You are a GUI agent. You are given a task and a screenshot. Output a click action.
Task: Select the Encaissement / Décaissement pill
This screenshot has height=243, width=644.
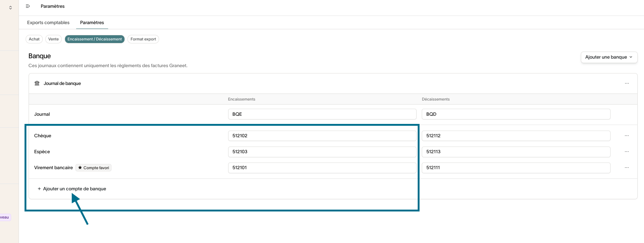(x=95, y=39)
